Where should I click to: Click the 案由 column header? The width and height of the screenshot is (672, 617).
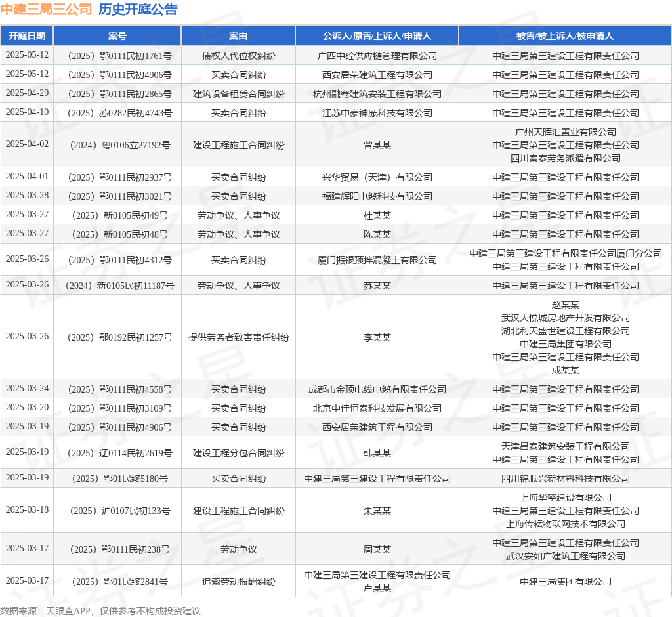tap(238, 36)
